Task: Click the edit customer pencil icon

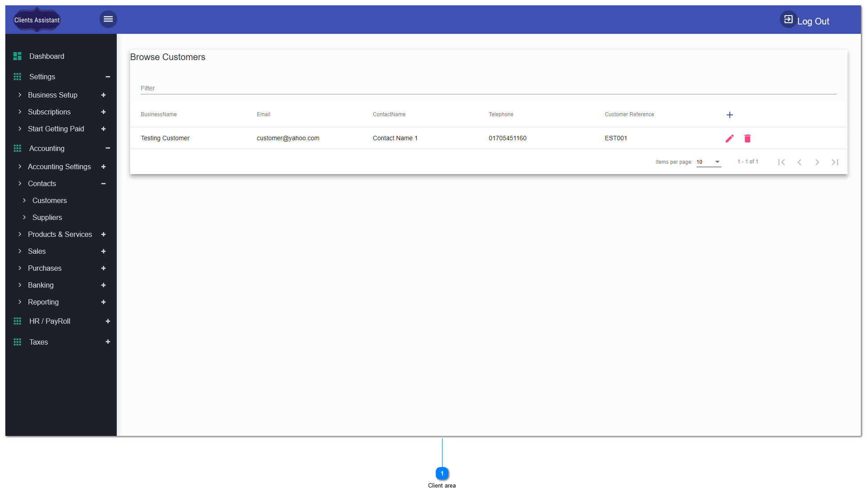Action: coord(730,138)
